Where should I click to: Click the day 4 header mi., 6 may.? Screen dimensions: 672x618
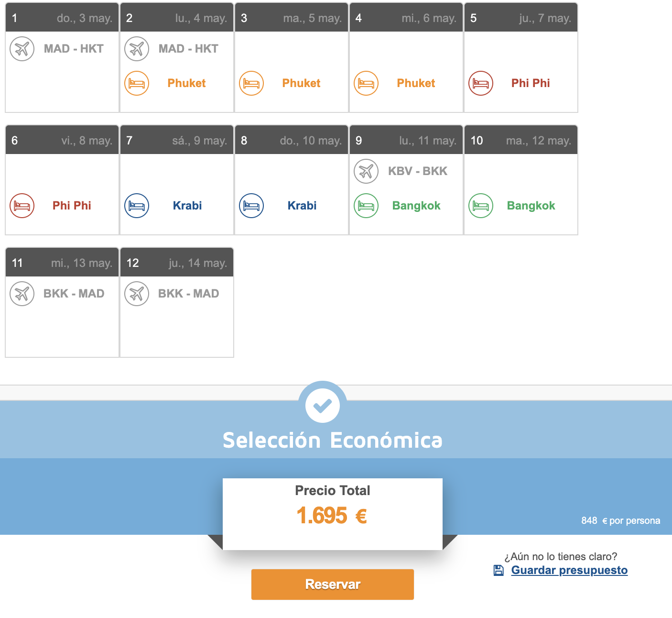point(406,18)
